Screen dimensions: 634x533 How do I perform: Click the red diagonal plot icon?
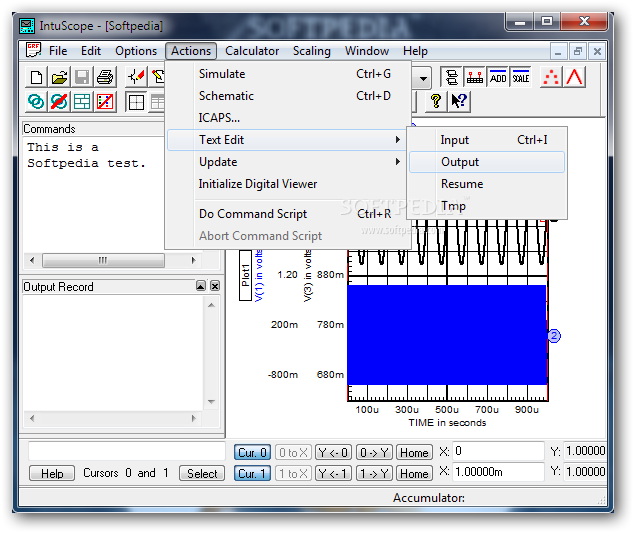[x=105, y=102]
